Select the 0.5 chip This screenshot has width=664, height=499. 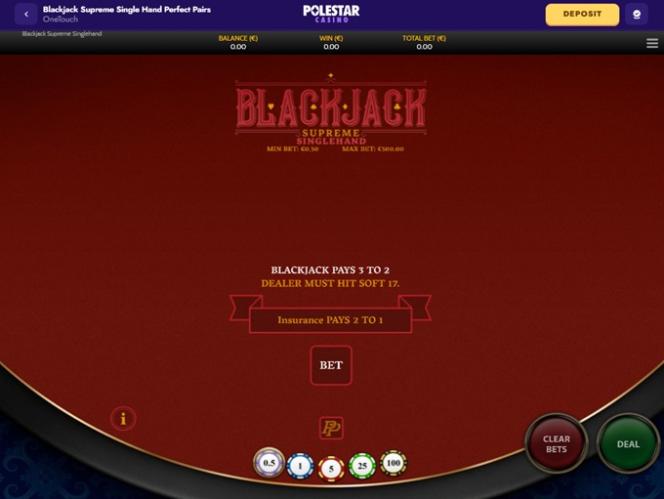pos(269,463)
